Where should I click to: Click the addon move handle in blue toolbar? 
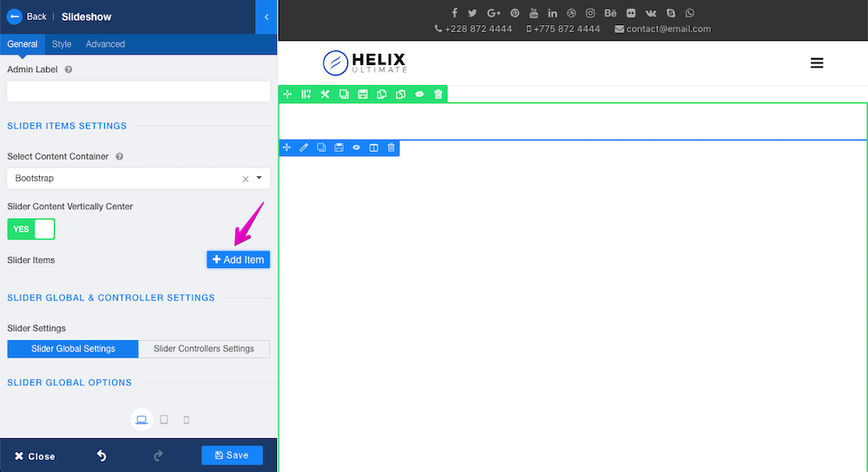[286, 147]
